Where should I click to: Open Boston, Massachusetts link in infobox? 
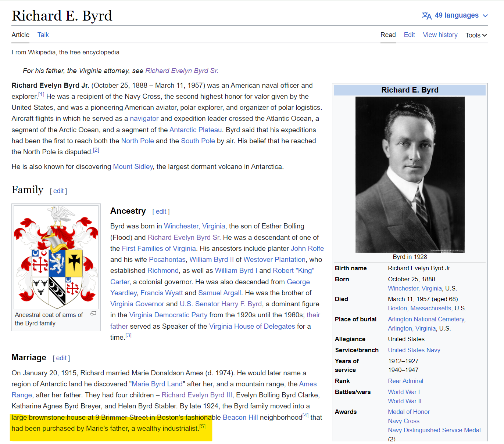click(419, 308)
